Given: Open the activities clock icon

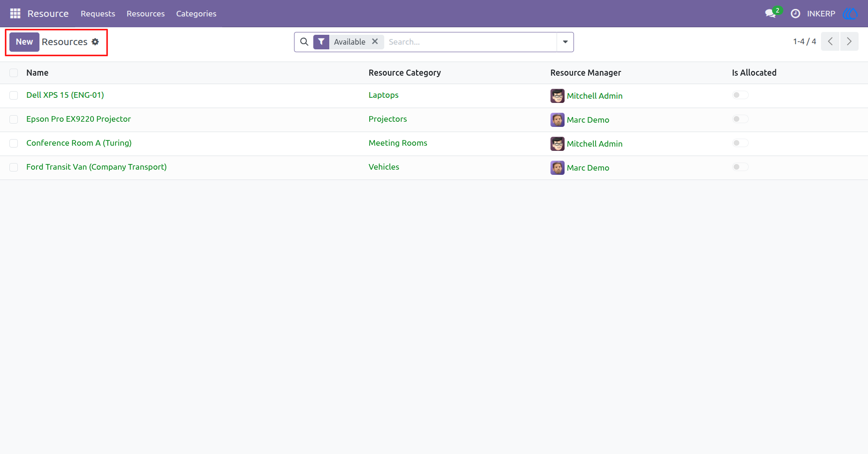Looking at the screenshot, I should click(x=795, y=14).
